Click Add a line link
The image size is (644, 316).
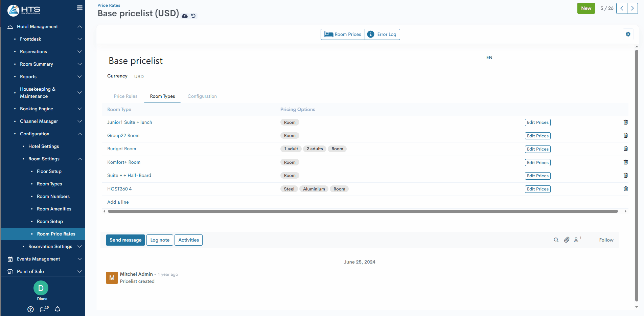point(118,202)
